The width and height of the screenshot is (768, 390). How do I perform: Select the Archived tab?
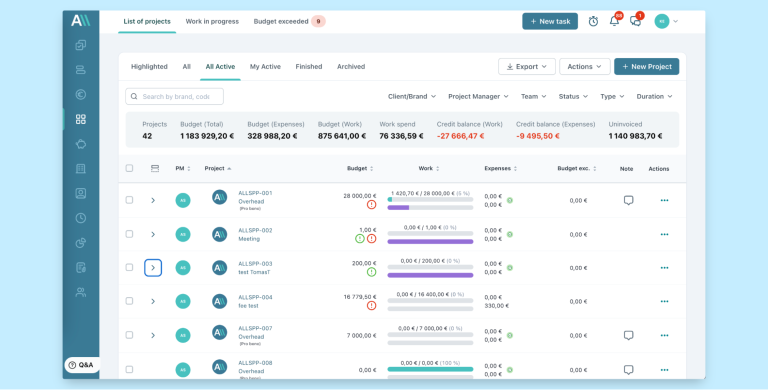351,67
